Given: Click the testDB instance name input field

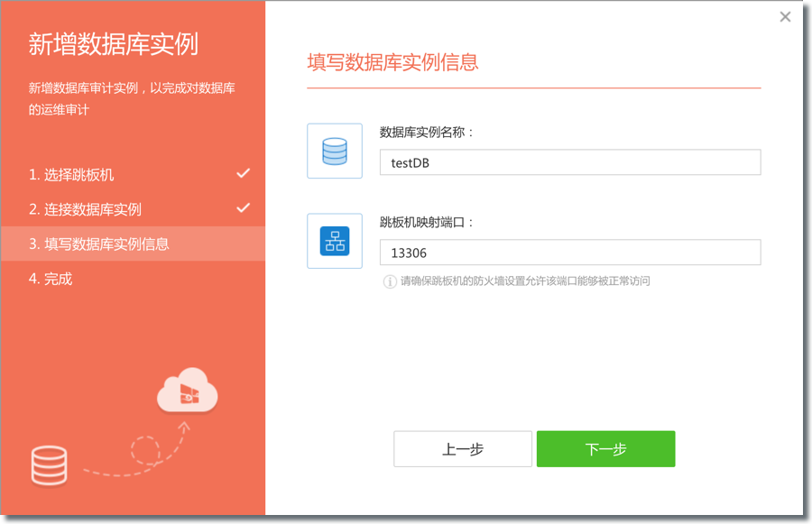Looking at the screenshot, I should (x=570, y=162).
